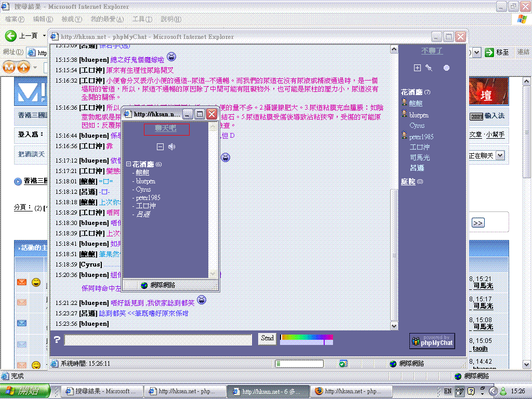Select 呂遜 in popup user tree
Image resolution: width=532 pixels, height=399 pixels.
[143, 214]
